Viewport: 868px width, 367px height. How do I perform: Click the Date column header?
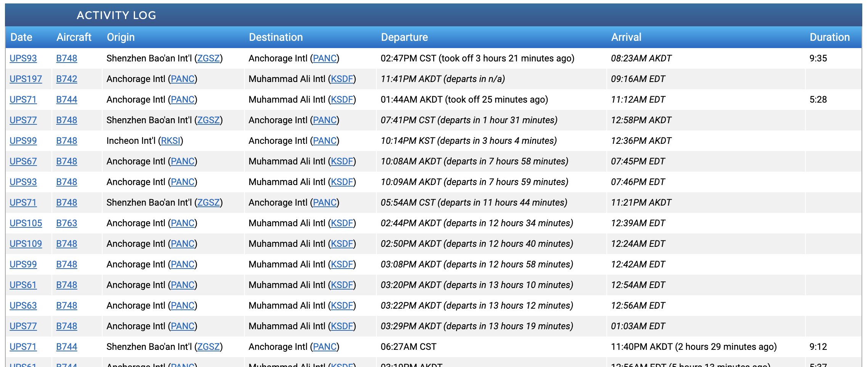pyautogui.click(x=21, y=37)
